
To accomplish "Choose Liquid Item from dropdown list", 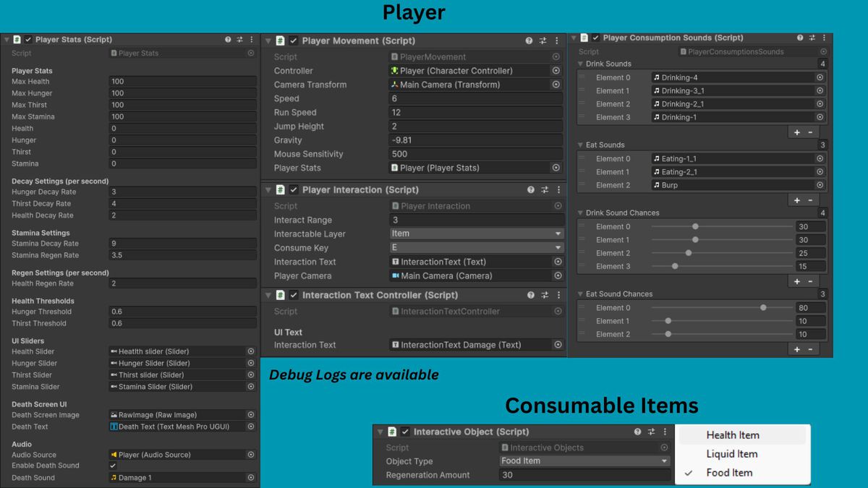I will tap(742, 454).
